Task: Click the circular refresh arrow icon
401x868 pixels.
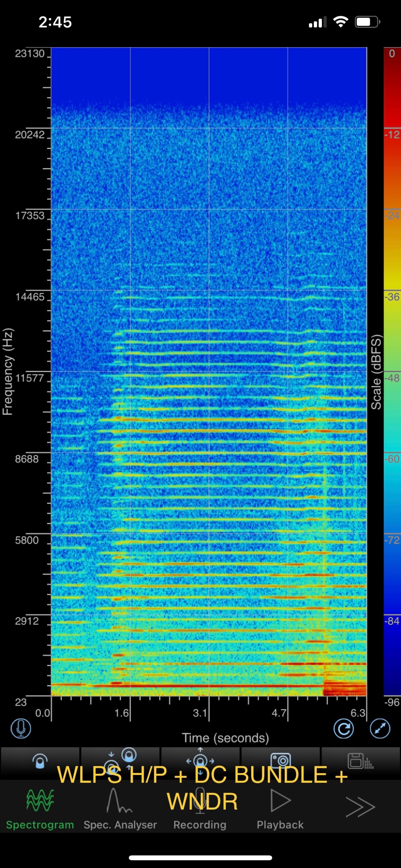Action: pos(343,729)
